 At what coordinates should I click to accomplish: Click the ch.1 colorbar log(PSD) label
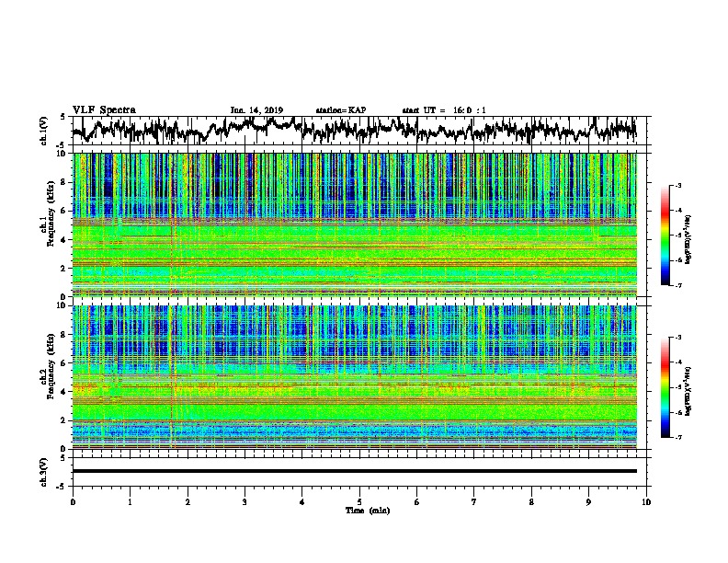[x=688, y=240]
